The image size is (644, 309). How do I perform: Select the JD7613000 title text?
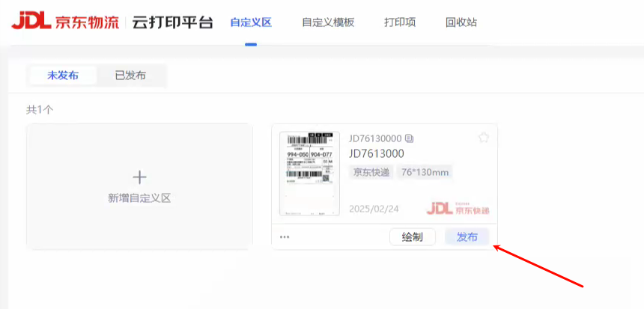pos(377,153)
